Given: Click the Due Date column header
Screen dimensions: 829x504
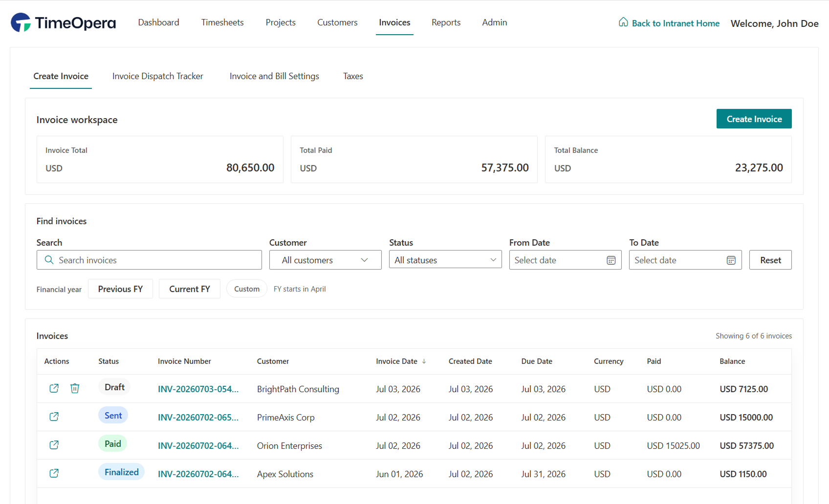Looking at the screenshot, I should 537,361.
